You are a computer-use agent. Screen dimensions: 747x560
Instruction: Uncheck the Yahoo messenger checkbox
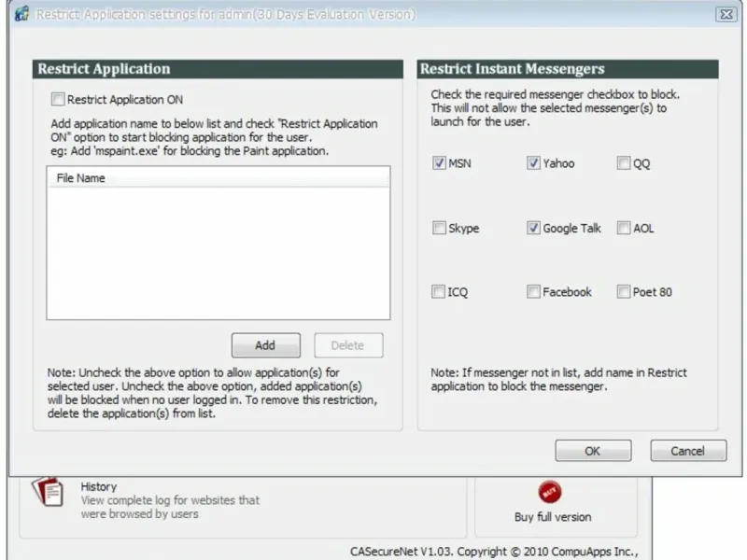point(533,163)
